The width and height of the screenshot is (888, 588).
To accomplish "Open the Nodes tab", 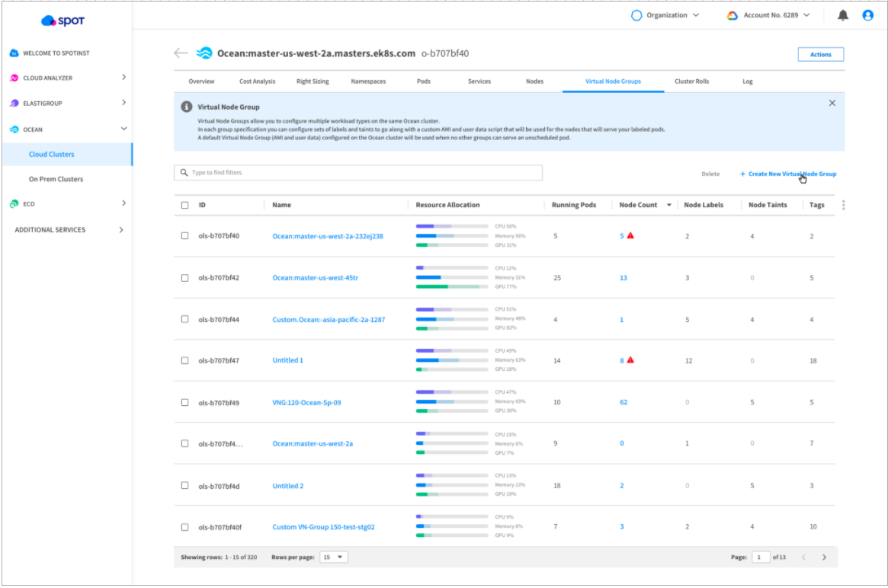I will 534,81.
